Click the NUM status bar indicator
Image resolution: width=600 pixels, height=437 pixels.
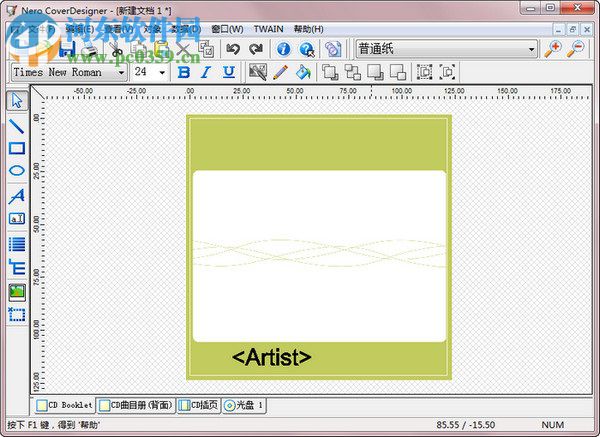click(x=553, y=425)
